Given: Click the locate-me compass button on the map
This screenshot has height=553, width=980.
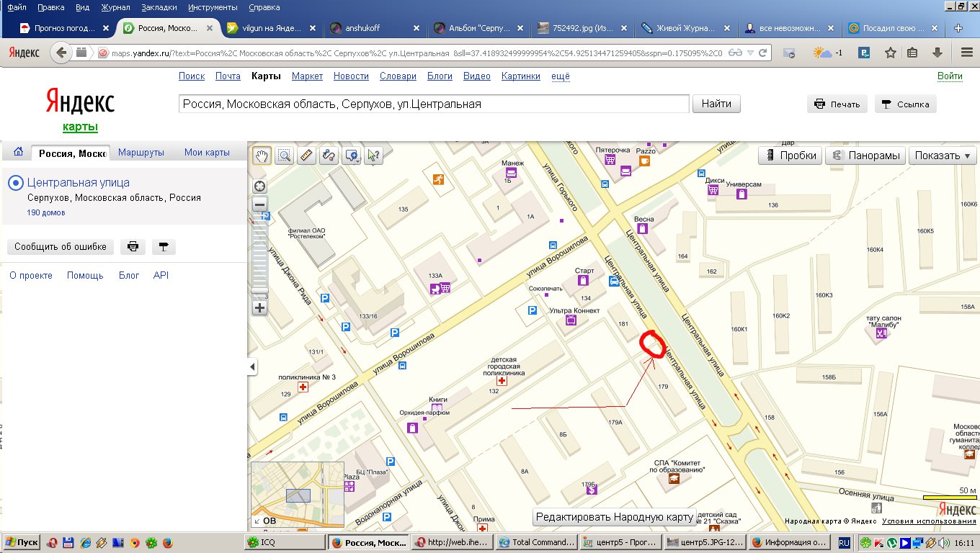Looking at the screenshot, I should point(260,186).
